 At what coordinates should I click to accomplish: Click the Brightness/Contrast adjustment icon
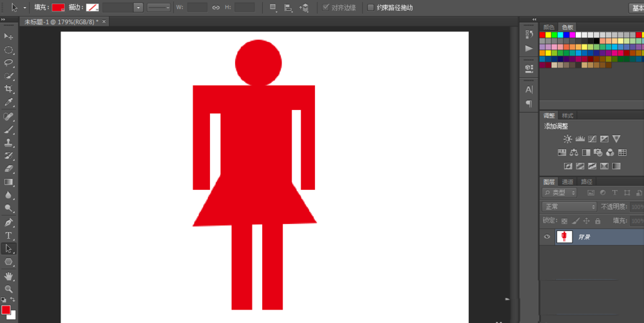click(x=567, y=139)
